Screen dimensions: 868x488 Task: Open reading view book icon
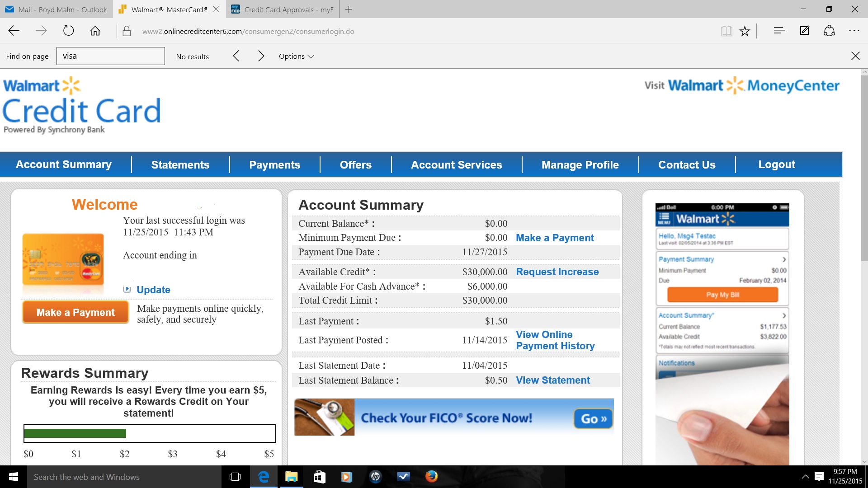[726, 31]
